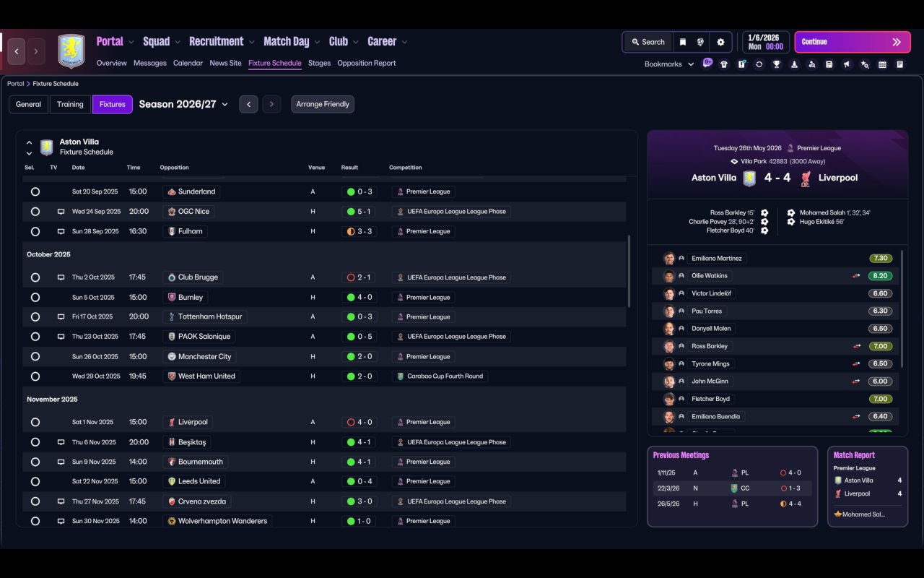Open the notebook bookmark icon at far right
The image size is (924, 578).
click(900, 64)
